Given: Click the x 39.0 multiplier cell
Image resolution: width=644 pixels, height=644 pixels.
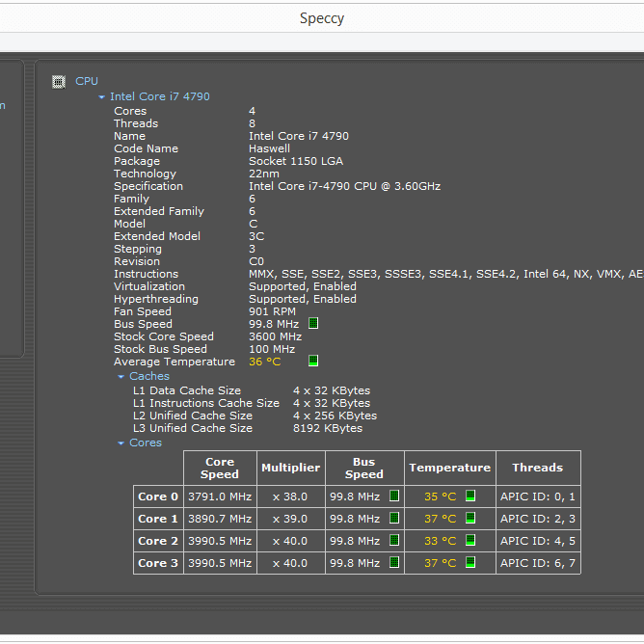Looking at the screenshot, I should coord(291,519).
